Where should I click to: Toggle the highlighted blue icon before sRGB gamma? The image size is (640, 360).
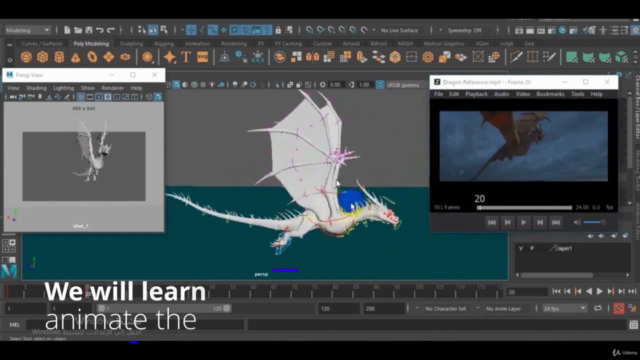pos(380,85)
